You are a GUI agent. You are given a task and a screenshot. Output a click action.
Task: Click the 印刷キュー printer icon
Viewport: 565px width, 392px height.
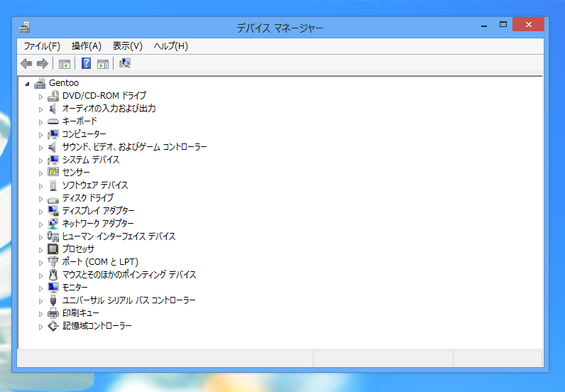53,313
